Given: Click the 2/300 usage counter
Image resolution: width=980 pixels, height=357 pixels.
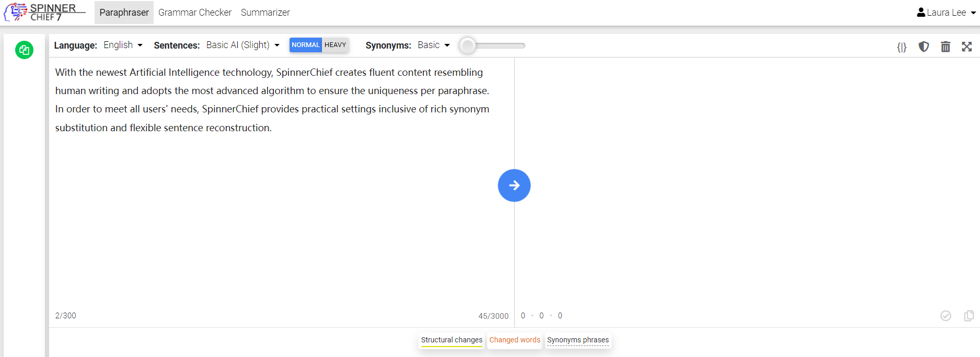Looking at the screenshot, I should [x=66, y=316].
